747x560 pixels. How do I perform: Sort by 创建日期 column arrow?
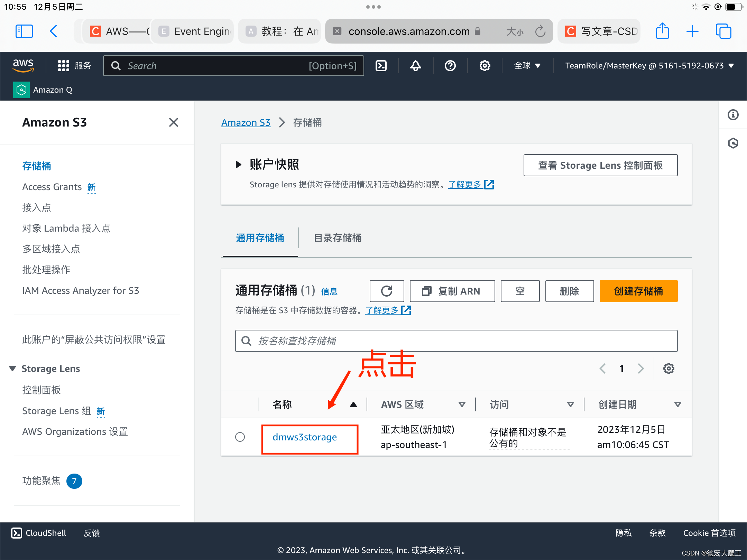point(678,404)
